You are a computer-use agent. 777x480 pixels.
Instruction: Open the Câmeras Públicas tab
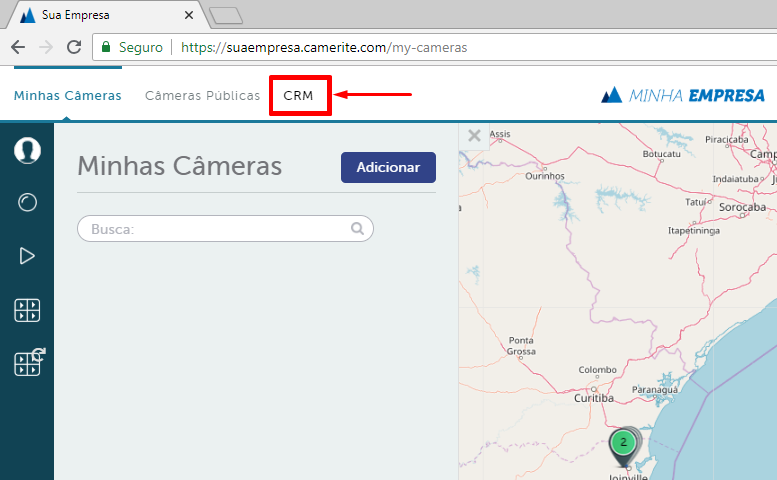(x=202, y=96)
